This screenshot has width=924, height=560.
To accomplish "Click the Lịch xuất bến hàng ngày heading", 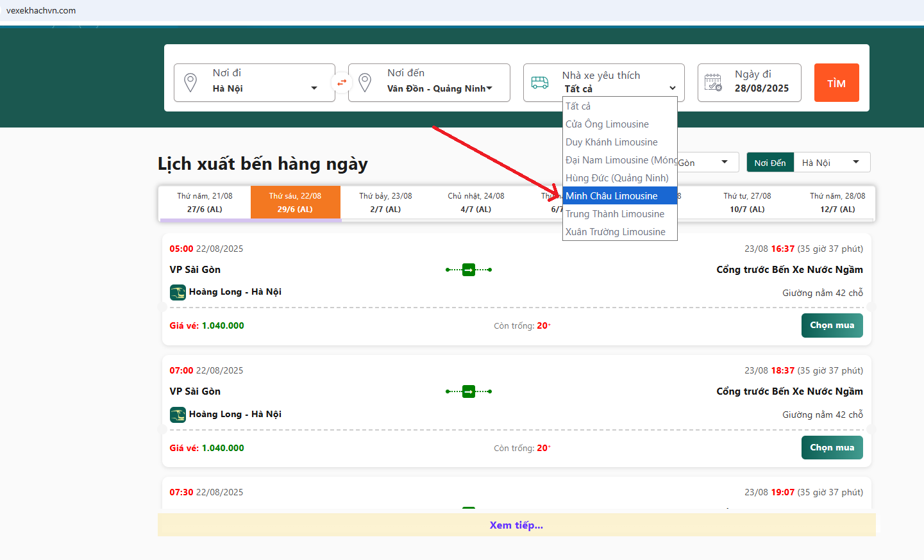I will pyautogui.click(x=263, y=164).
